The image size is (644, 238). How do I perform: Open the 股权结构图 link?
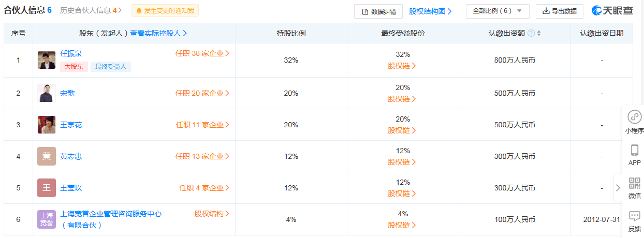(x=430, y=11)
